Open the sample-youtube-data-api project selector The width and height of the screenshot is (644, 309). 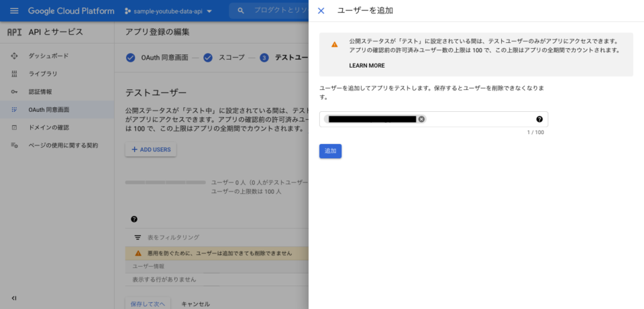pyautogui.click(x=168, y=11)
